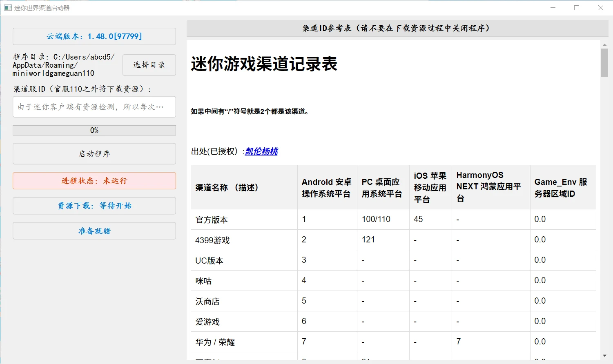Click the scrollbar down arrow
The image size is (613, 364).
tap(604, 356)
